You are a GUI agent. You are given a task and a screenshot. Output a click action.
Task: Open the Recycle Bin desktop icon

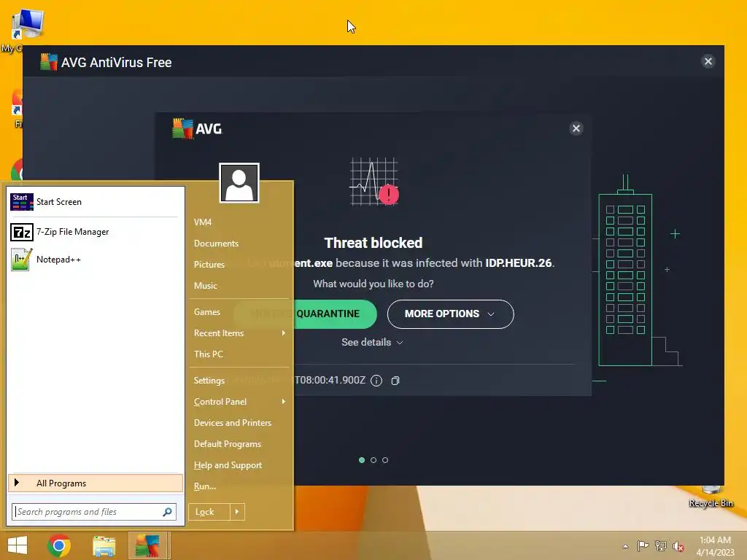click(711, 497)
